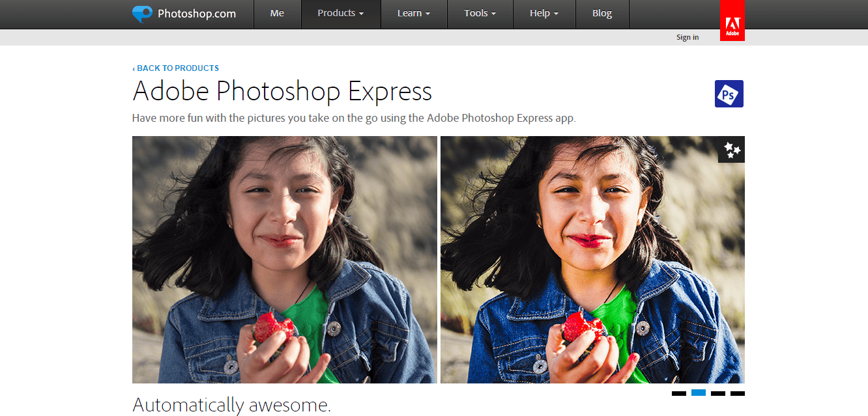
Task: Click the stars auto-enhance icon on the photo
Action: tap(732, 150)
